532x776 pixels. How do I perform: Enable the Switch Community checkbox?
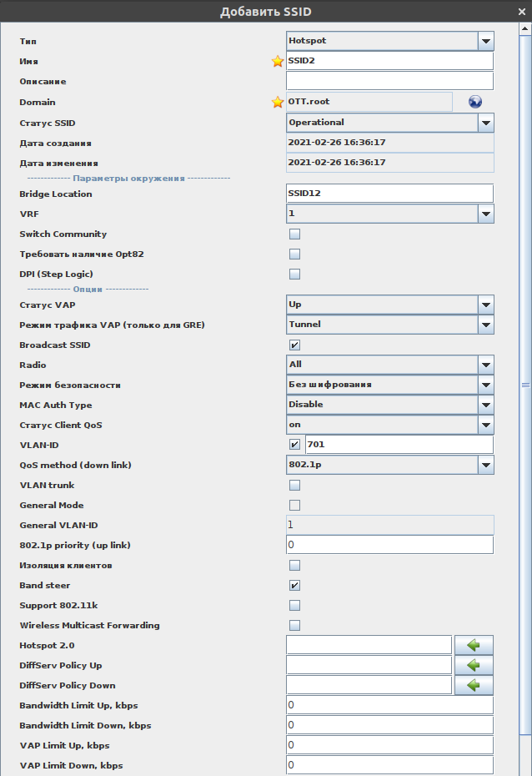(x=294, y=234)
